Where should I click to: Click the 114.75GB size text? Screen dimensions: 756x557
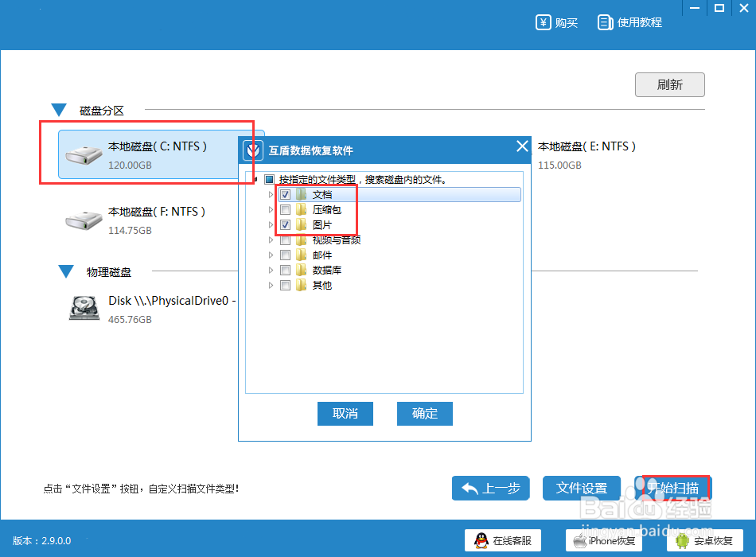pos(130,231)
